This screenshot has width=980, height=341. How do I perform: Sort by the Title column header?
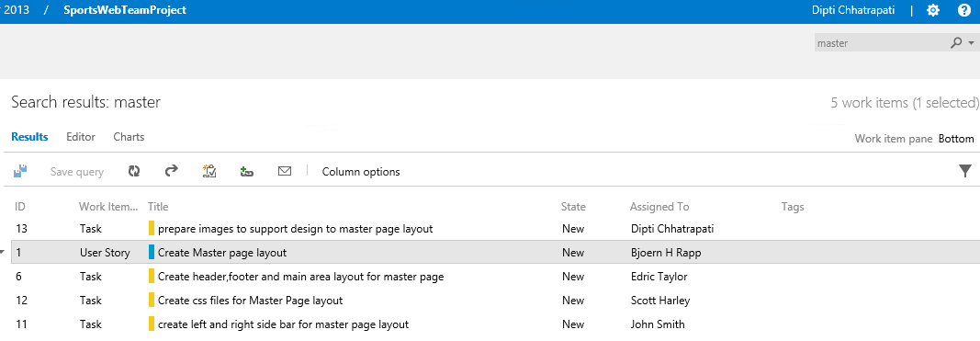tap(158, 207)
